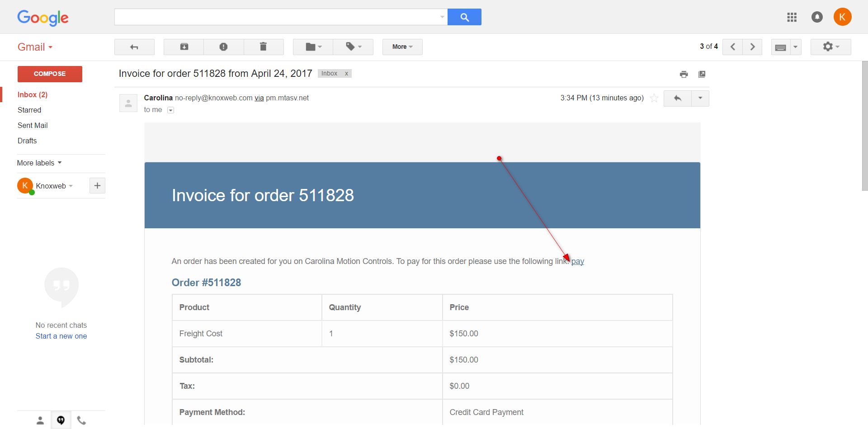Click the pay link in email
The image size is (868, 429).
point(578,261)
